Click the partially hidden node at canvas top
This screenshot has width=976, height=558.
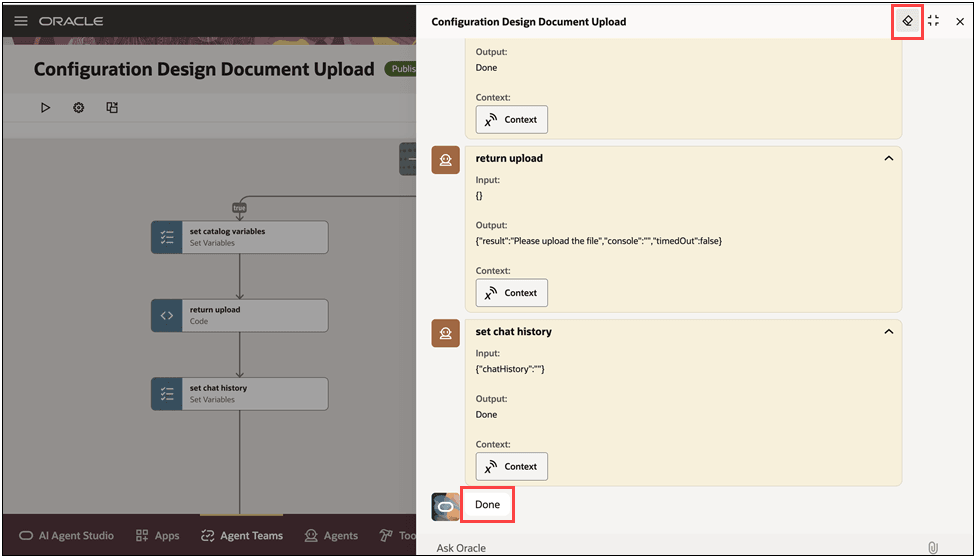(408, 159)
